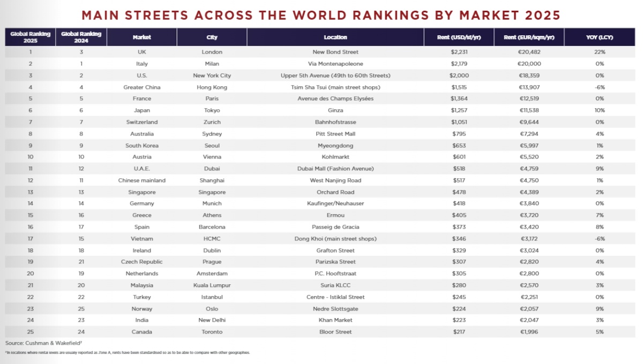Click the "€20,000" rent cell

(x=529, y=64)
